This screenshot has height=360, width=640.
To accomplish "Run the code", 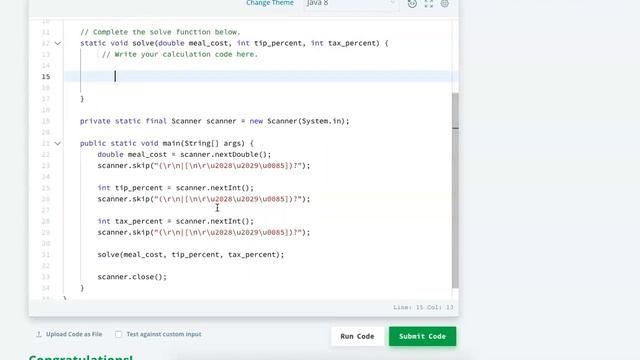I will pyautogui.click(x=357, y=336).
